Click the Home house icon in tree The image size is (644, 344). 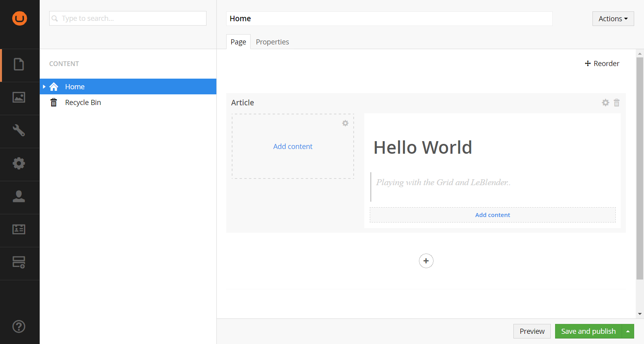[54, 86]
